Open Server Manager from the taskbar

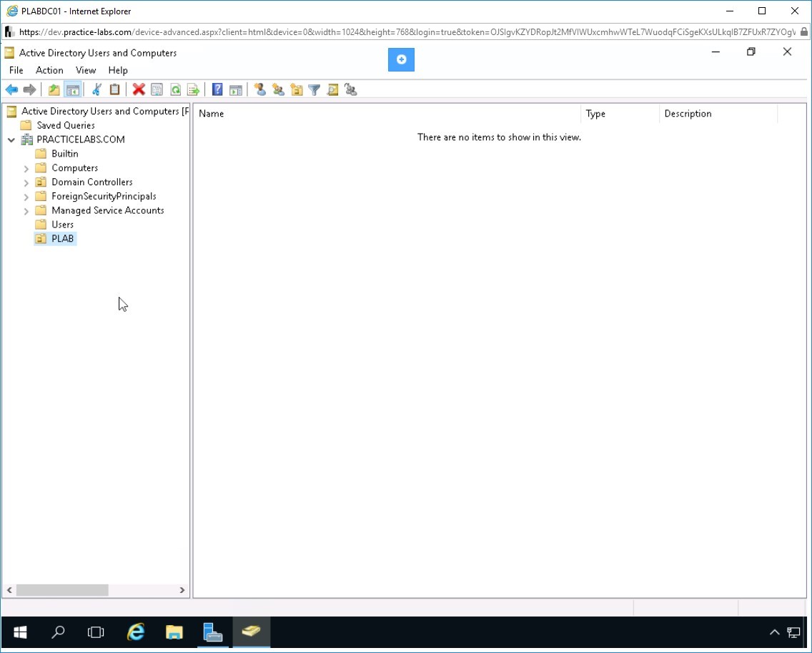click(212, 632)
